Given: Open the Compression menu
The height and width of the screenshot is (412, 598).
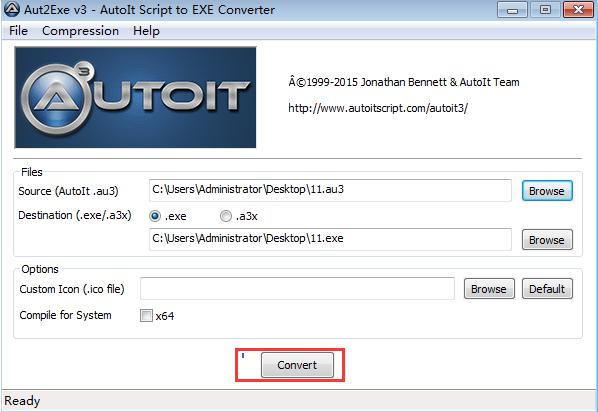Looking at the screenshot, I should point(80,31).
